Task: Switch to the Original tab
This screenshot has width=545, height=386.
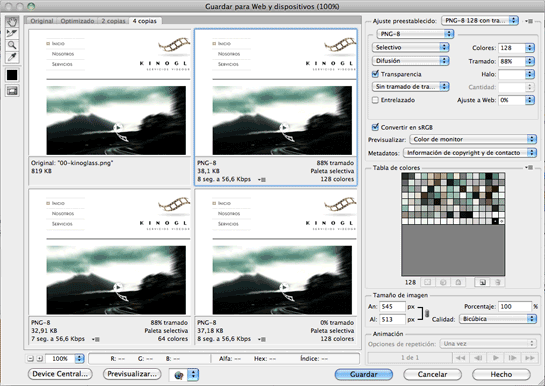Action: 42,21
